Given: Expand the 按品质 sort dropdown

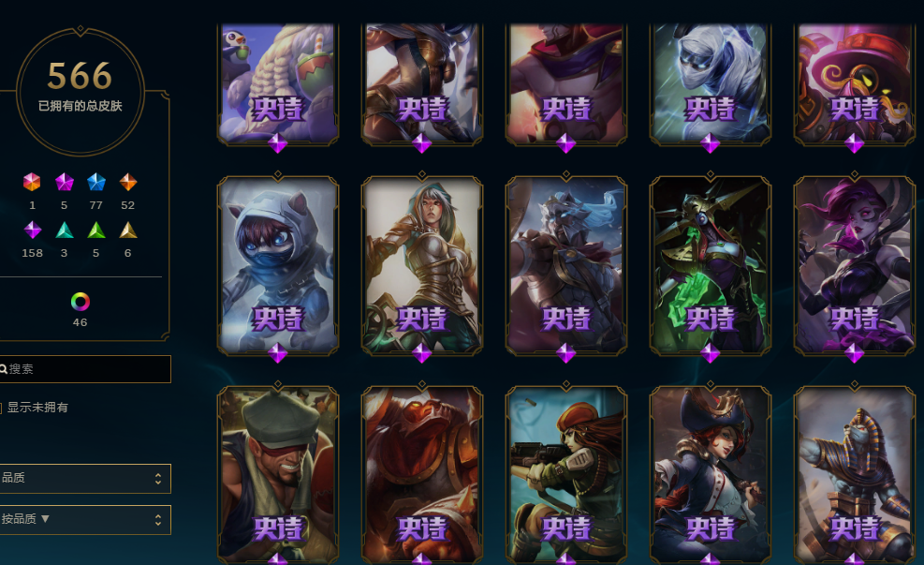Looking at the screenshot, I should point(85,520).
